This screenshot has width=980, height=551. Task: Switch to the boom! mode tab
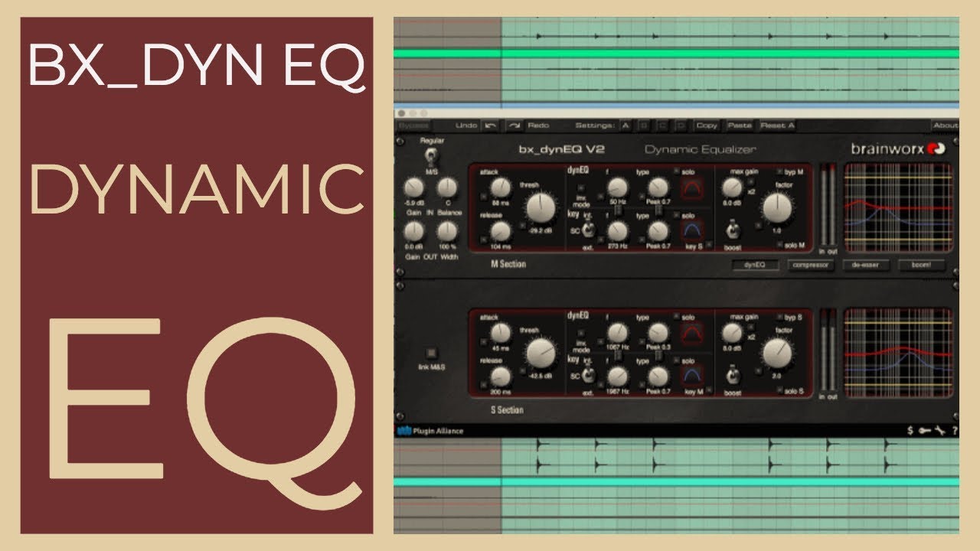coord(922,266)
